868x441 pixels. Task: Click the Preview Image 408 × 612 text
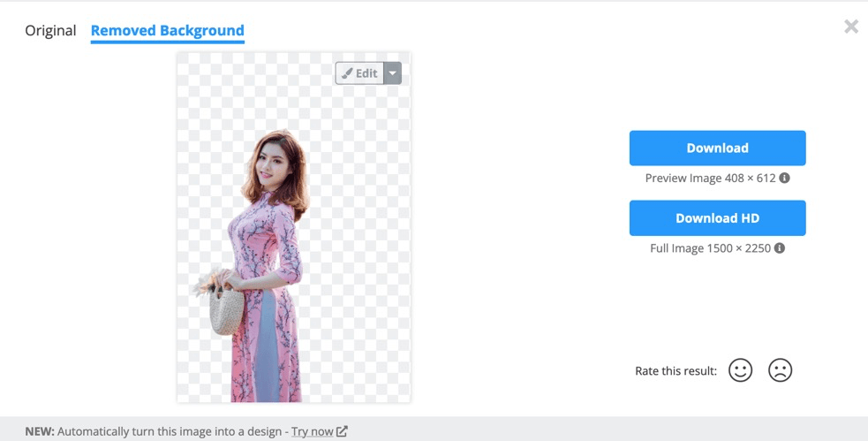click(x=710, y=179)
